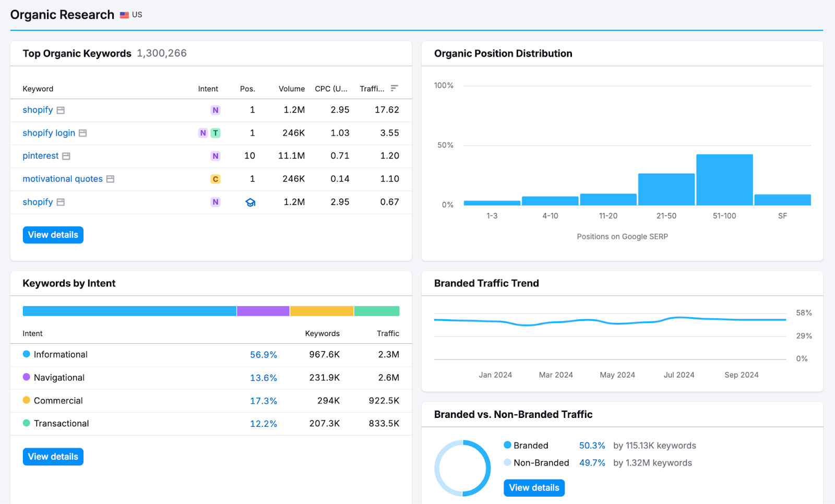Click the 11-20 position distribution bar
The height and width of the screenshot is (504, 835).
click(609, 199)
